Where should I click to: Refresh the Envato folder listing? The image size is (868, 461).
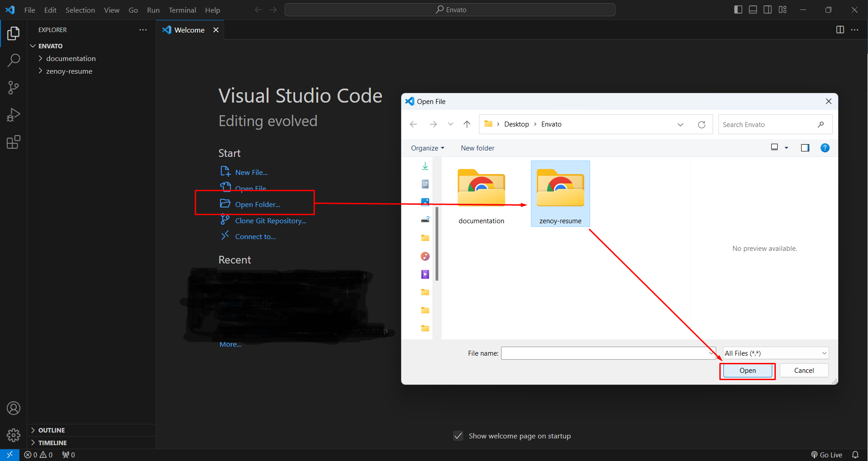pos(701,125)
